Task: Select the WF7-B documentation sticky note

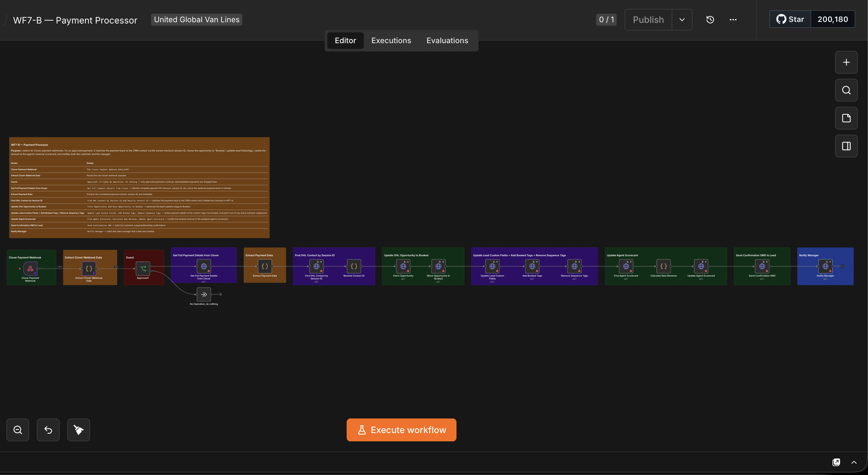Action: click(x=139, y=187)
